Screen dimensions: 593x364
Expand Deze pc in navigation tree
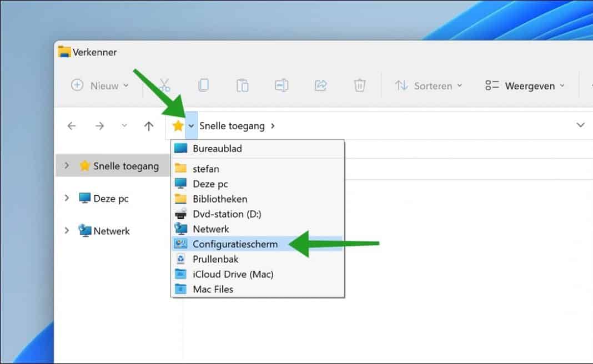67,198
